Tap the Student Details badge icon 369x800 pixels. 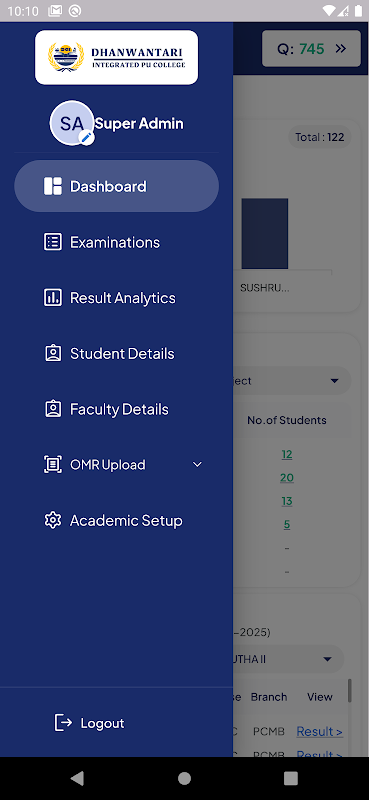[x=53, y=353]
